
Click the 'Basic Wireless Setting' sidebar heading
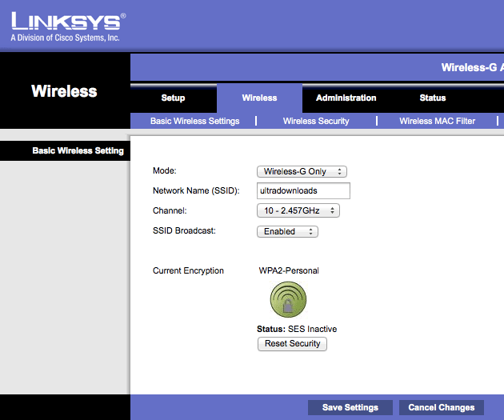(78, 150)
